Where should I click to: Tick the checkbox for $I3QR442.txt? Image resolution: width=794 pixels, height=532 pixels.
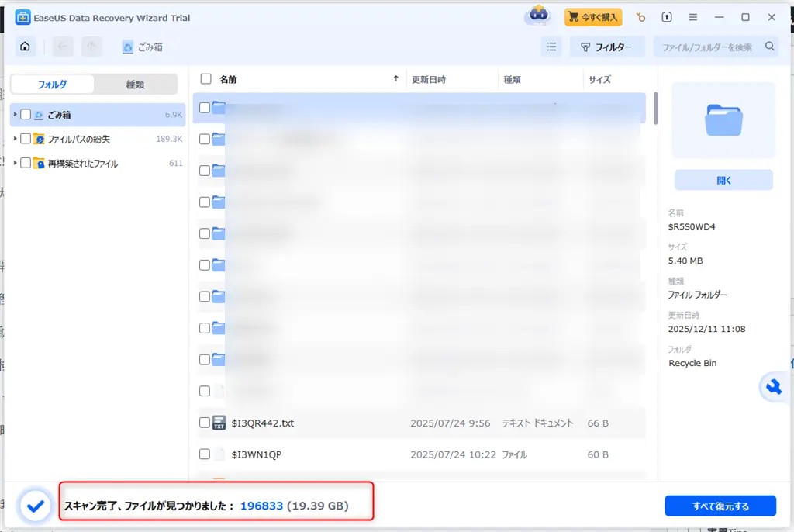205,423
